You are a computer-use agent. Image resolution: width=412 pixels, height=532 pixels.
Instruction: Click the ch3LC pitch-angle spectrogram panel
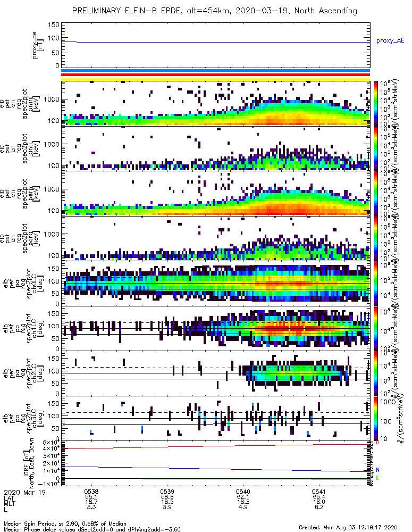pyautogui.click(x=215, y=418)
